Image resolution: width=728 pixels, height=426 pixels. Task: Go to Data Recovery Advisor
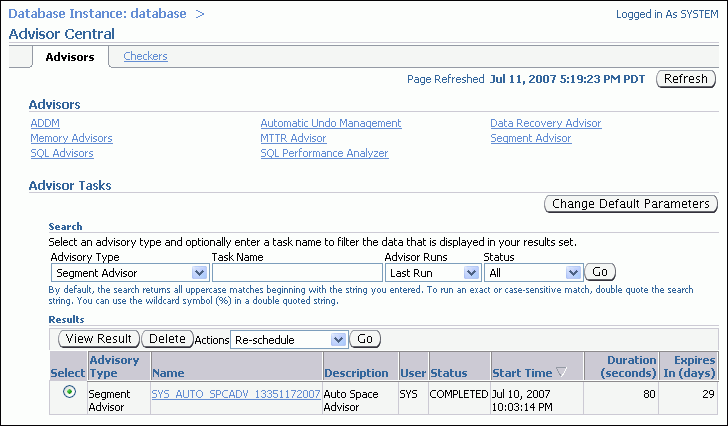[x=545, y=123]
